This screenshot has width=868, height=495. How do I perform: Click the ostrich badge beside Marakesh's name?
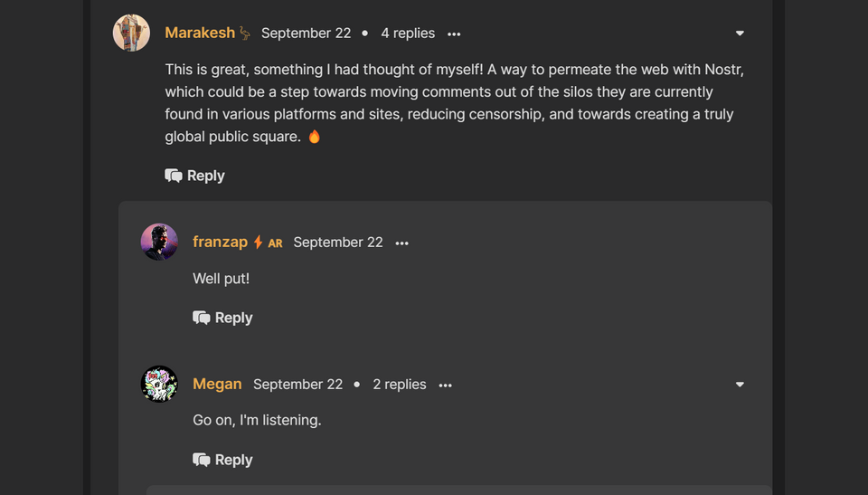(244, 33)
